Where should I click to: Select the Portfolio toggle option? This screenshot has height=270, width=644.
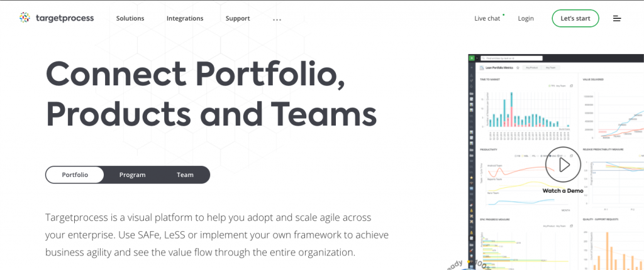75,175
